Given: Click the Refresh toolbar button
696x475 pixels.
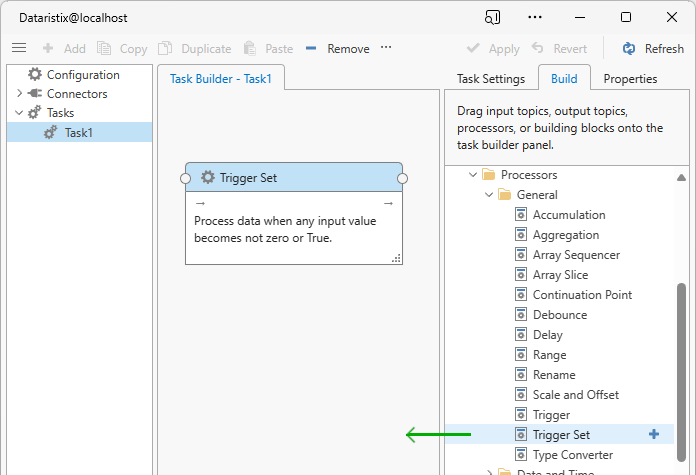Looking at the screenshot, I should [653, 48].
